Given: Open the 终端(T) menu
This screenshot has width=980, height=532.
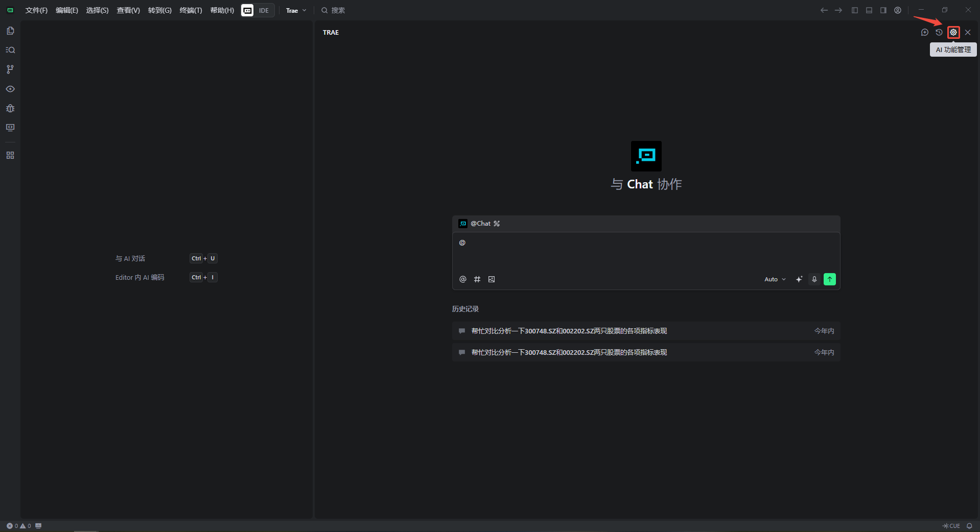Looking at the screenshot, I should click(191, 10).
